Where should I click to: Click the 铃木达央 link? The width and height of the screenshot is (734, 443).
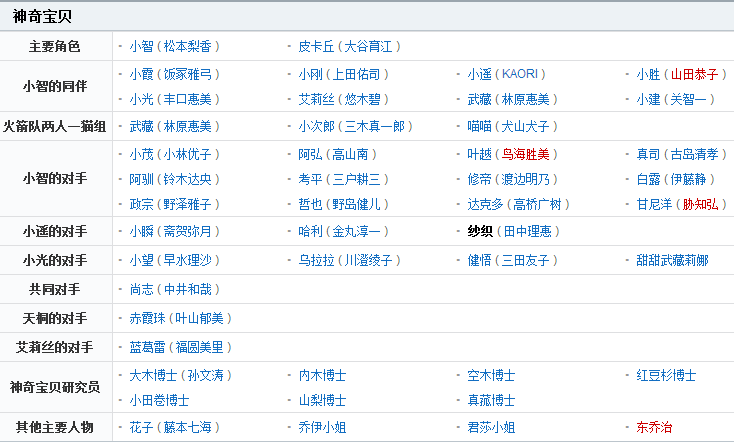[188, 179]
